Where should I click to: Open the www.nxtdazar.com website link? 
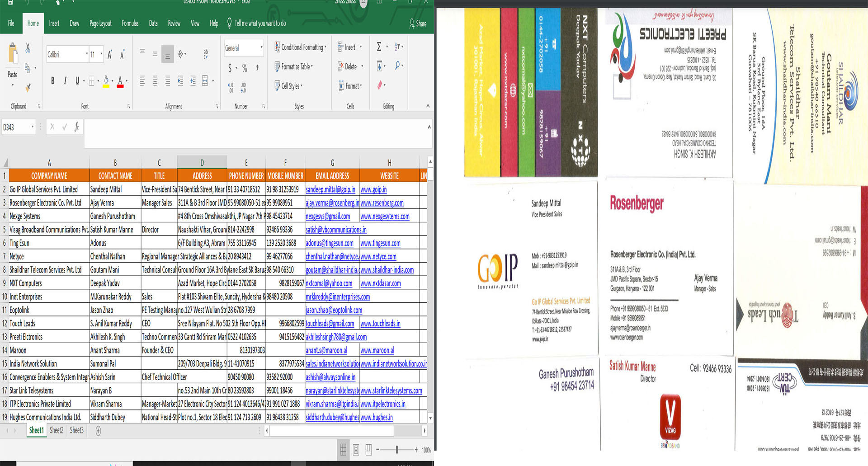pyautogui.click(x=381, y=283)
